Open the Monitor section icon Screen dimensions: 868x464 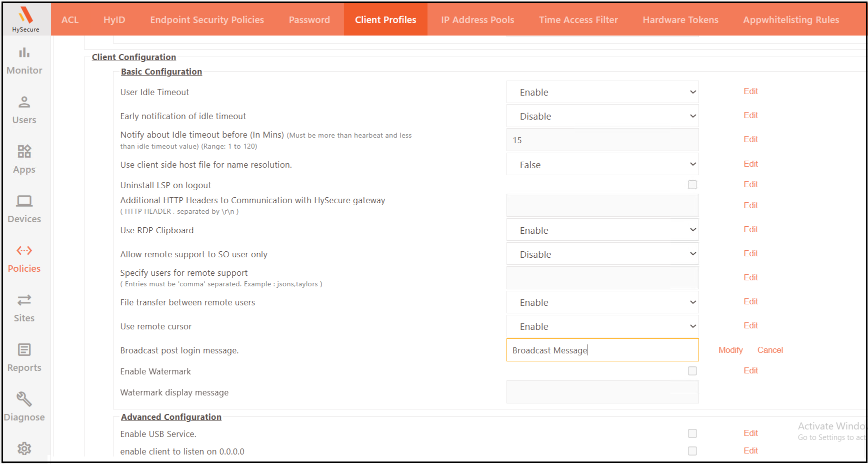[24, 53]
